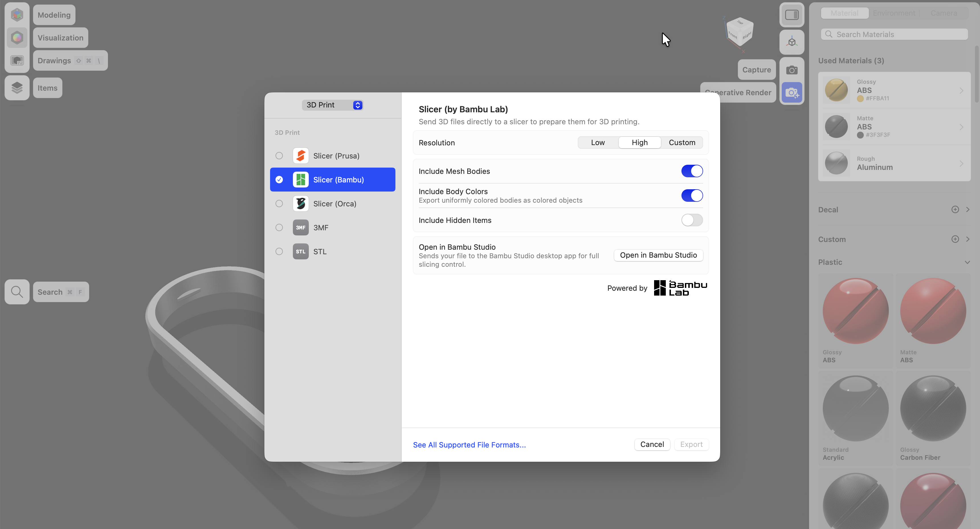
Task: Open the Items layers icon
Action: [17, 88]
